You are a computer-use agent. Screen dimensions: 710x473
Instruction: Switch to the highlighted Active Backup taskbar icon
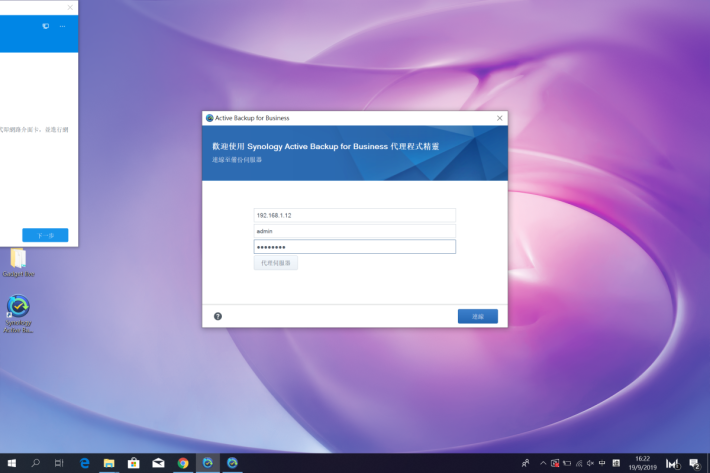(208, 463)
